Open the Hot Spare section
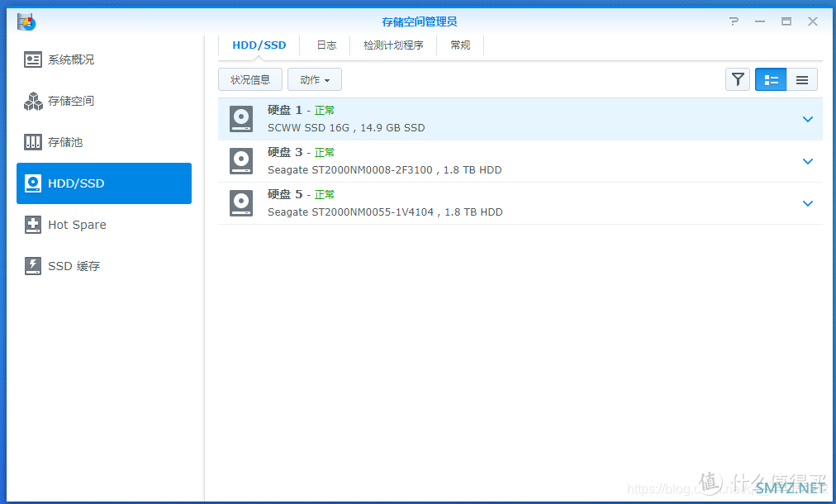 point(104,225)
